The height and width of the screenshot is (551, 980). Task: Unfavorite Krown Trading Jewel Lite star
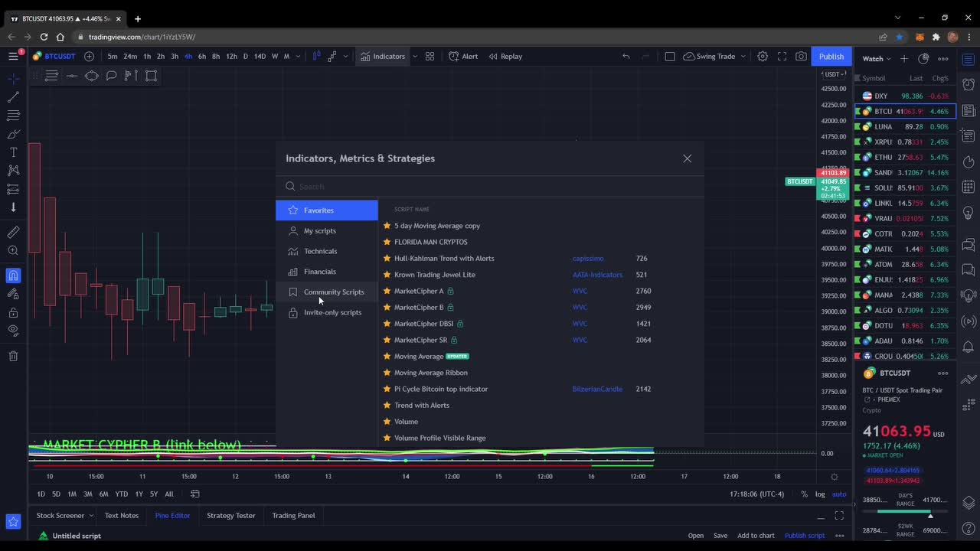click(x=387, y=274)
